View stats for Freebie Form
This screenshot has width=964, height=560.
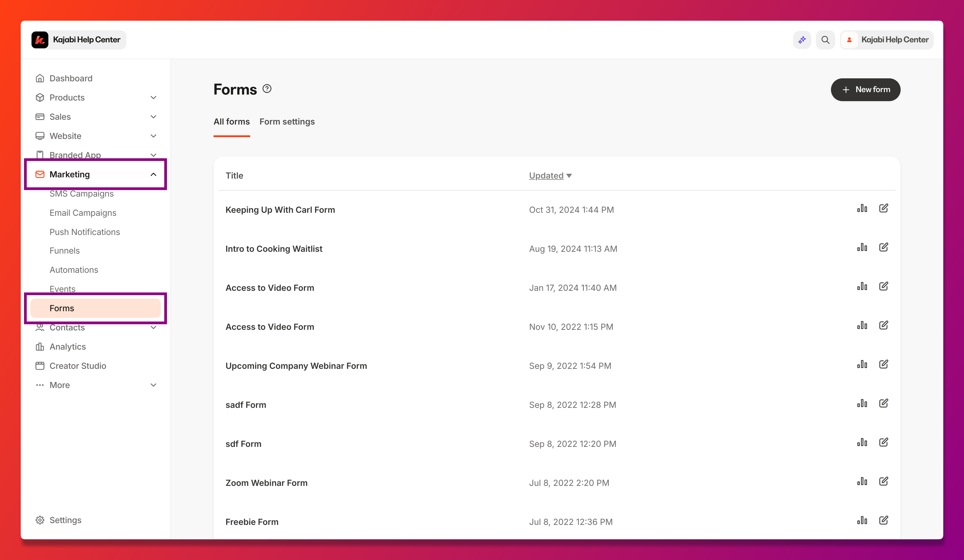(862, 520)
